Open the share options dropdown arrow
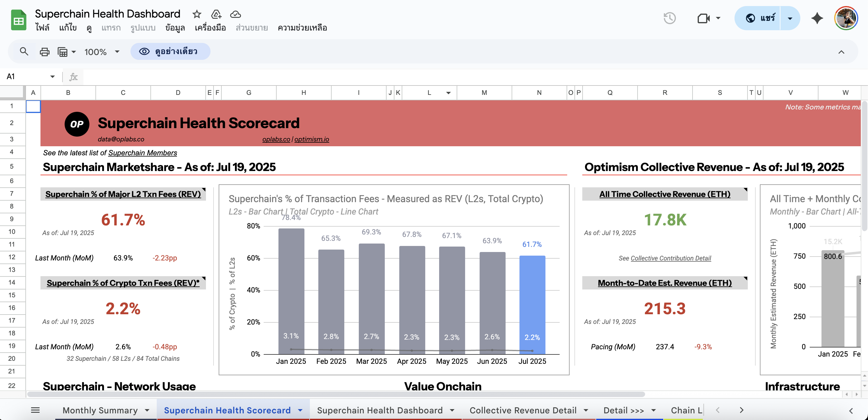Viewport: 868px width, 420px height. click(x=790, y=18)
